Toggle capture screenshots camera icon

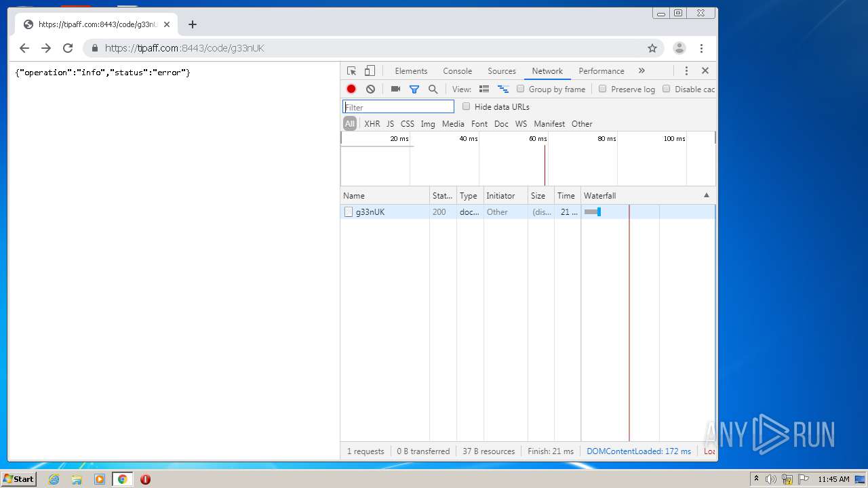click(395, 89)
